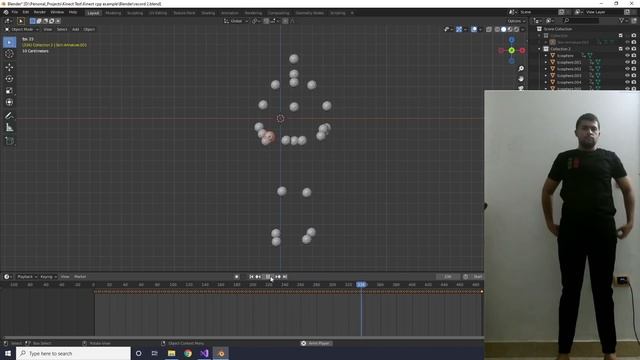Toggle proportional editing in the header
The height and width of the screenshot is (360, 640).
click(x=285, y=21)
